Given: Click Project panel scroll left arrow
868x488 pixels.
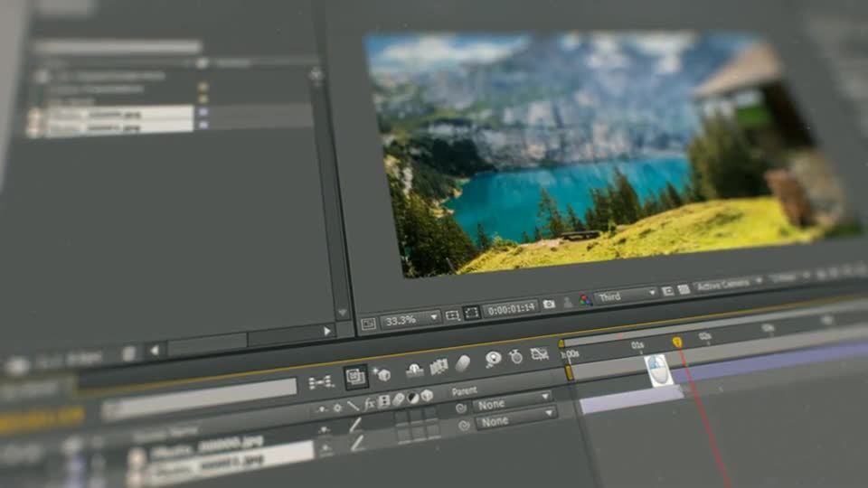Looking at the screenshot, I should pyautogui.click(x=155, y=351).
